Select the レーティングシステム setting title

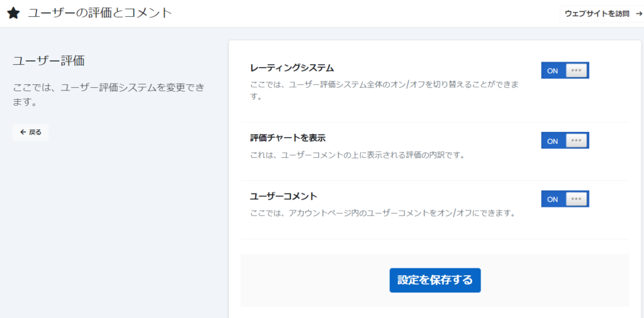click(292, 68)
